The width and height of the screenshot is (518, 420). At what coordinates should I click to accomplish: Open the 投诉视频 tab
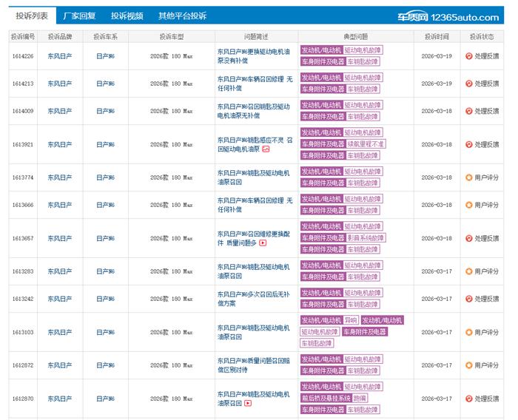click(127, 16)
